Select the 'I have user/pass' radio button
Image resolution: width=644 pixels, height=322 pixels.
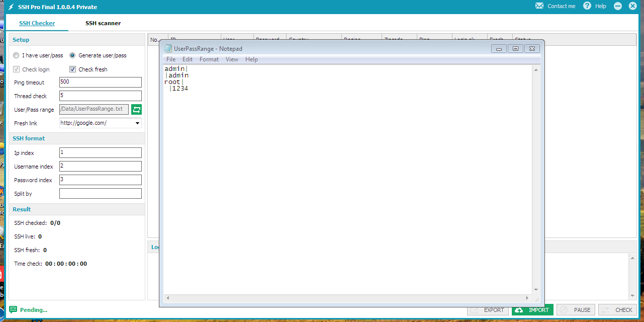pos(15,55)
